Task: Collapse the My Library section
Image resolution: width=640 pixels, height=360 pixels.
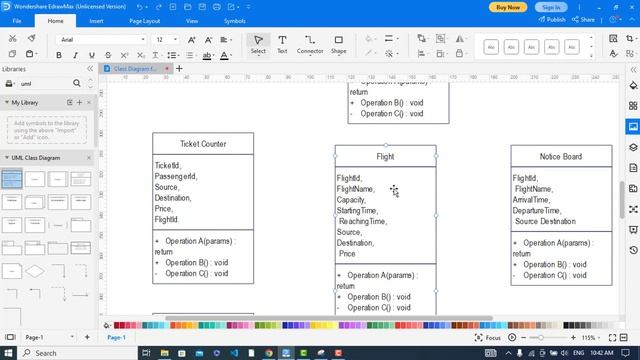Action: coord(7,102)
